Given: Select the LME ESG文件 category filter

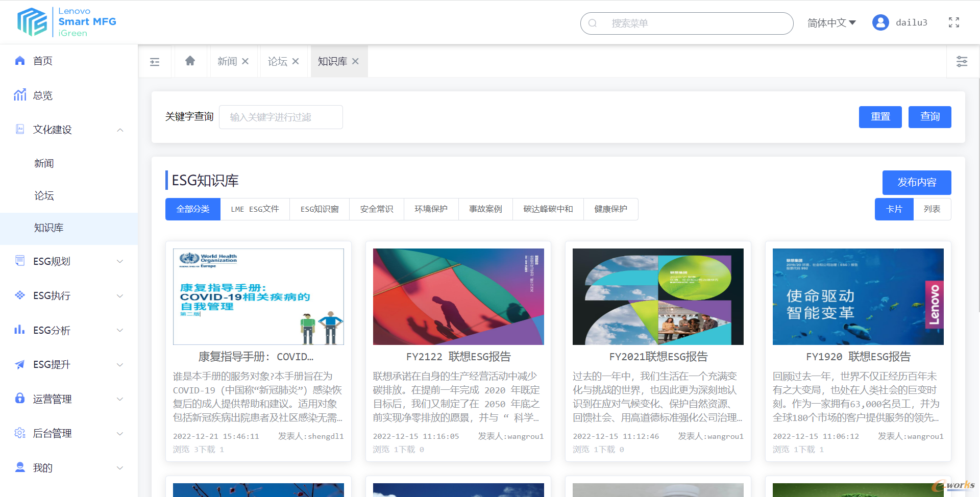Looking at the screenshot, I should tap(255, 209).
